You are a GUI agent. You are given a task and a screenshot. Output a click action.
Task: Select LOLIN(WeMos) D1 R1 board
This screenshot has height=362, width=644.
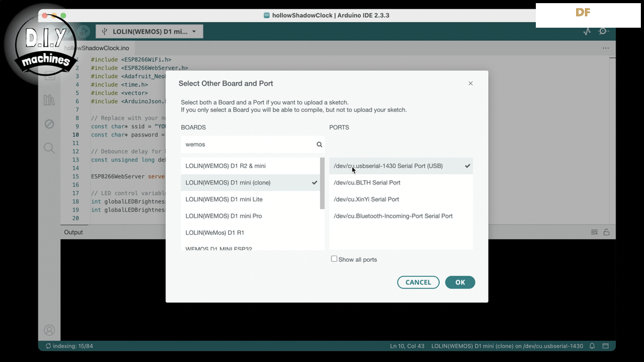[x=250, y=232]
